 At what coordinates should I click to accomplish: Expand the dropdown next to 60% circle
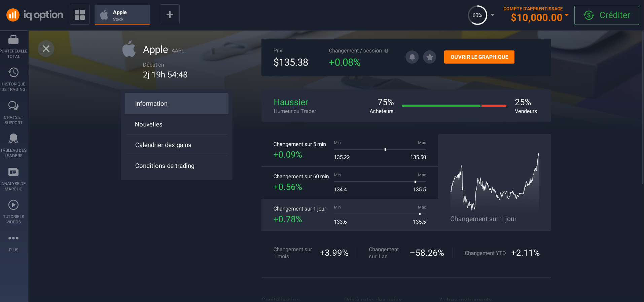[493, 15]
